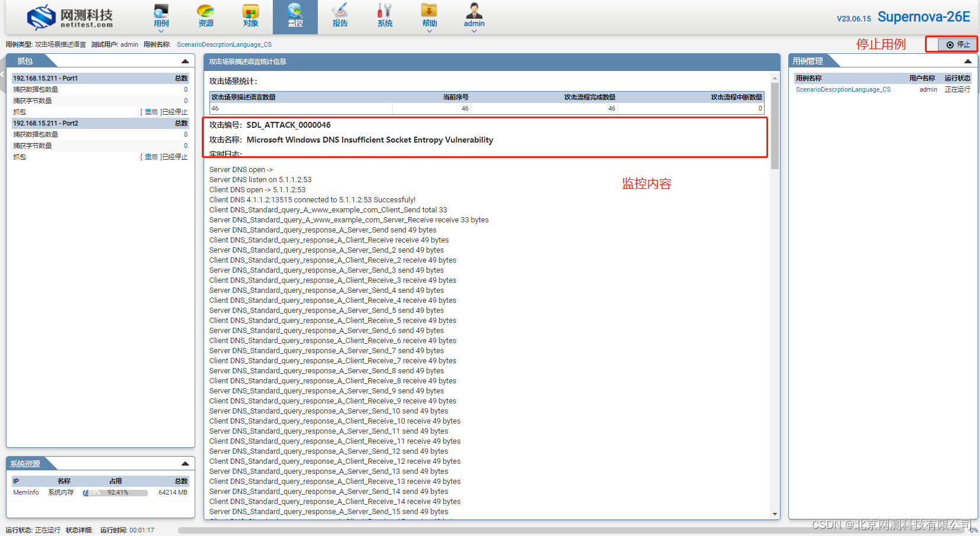This screenshot has width=980, height=536.
Task: Click the log vertical scrollbar thumb
Action: (x=775, y=125)
